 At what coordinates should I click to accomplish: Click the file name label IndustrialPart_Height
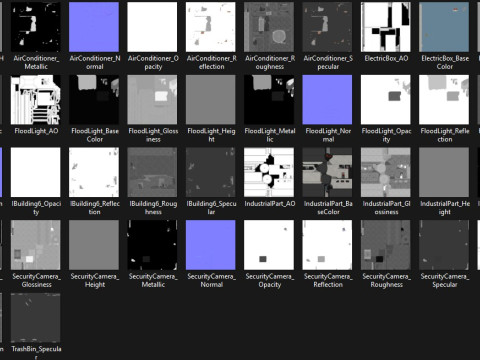click(x=445, y=208)
